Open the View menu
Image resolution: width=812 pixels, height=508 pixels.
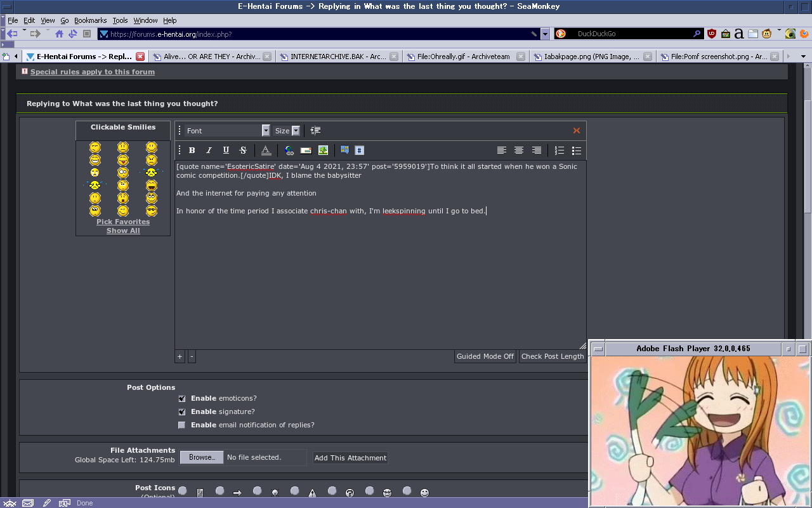pyautogui.click(x=48, y=20)
